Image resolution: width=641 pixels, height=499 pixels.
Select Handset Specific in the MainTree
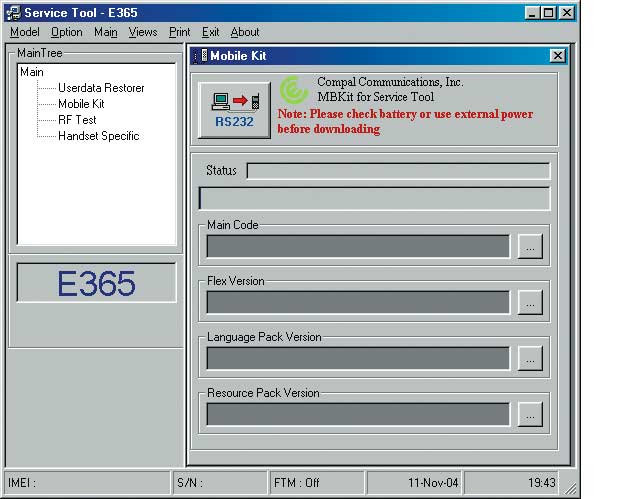tap(99, 136)
